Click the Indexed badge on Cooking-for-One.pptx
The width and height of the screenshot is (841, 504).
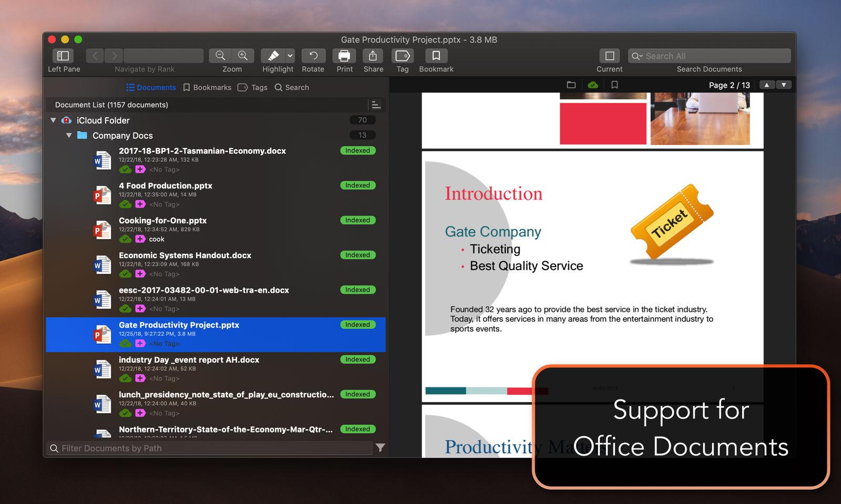click(358, 220)
